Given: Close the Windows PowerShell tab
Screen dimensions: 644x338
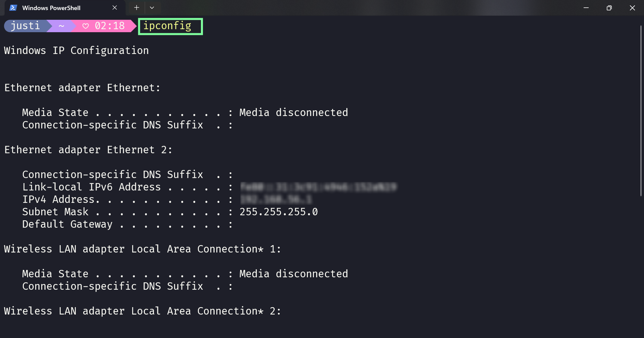Looking at the screenshot, I should pos(115,7).
